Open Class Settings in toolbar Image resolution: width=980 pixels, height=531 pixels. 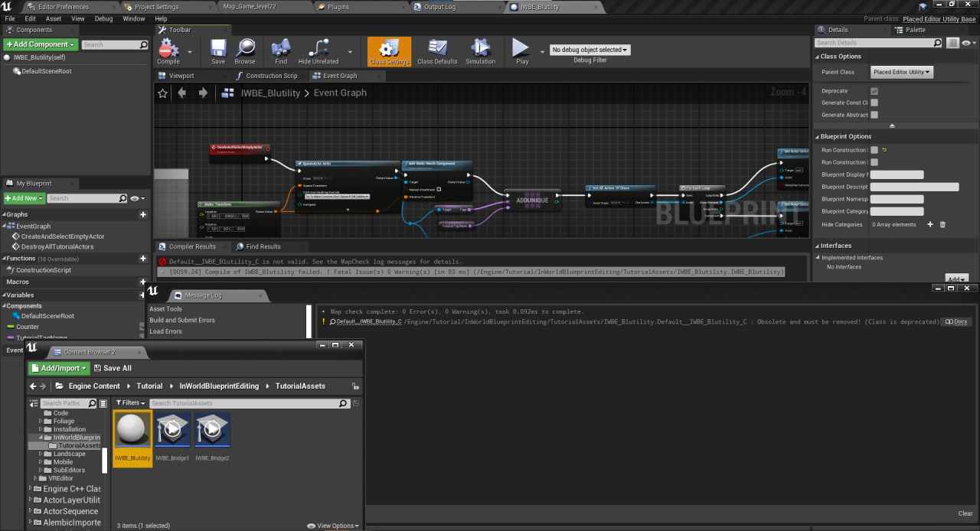tap(389, 51)
